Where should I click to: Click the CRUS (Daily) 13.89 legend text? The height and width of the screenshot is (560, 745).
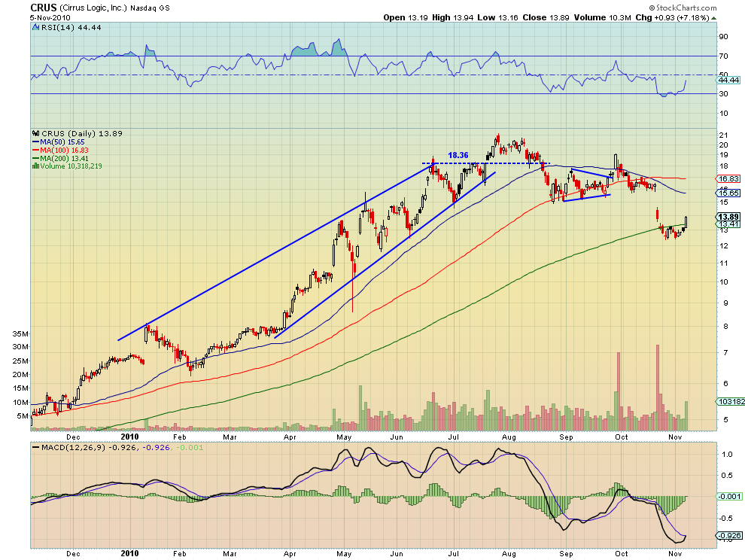click(82, 133)
